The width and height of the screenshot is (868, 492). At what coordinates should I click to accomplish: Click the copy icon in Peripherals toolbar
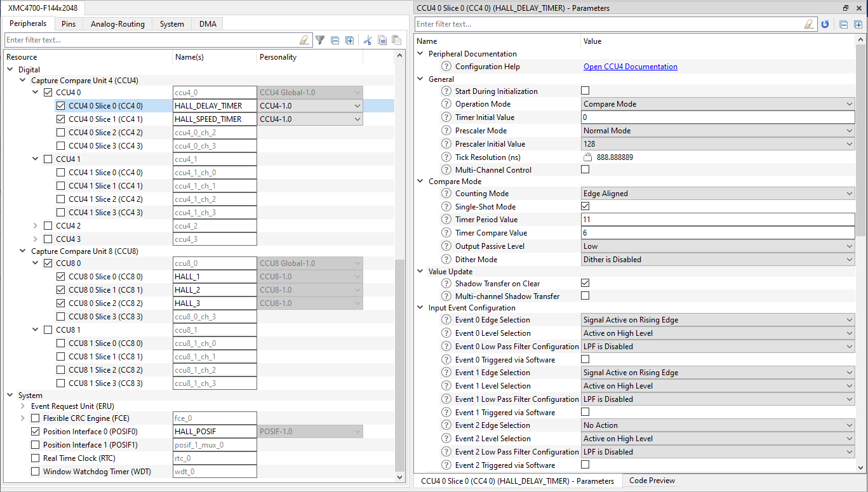[382, 40]
